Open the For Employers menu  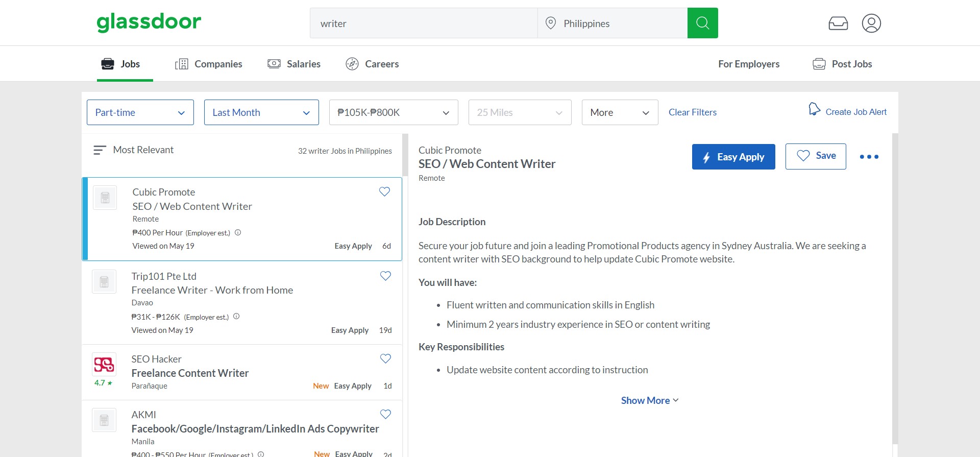pyautogui.click(x=749, y=64)
